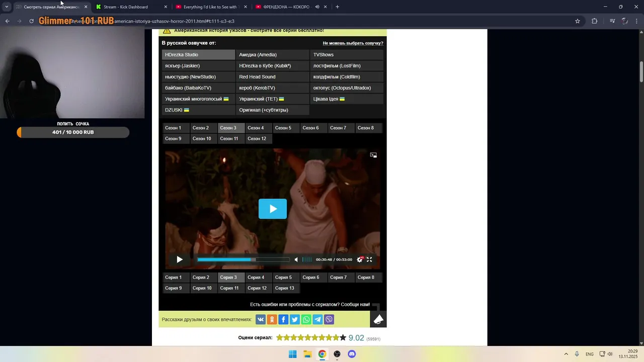The image size is (644, 362).
Task: Open the browser extensions puzzle icon
Action: point(595,21)
